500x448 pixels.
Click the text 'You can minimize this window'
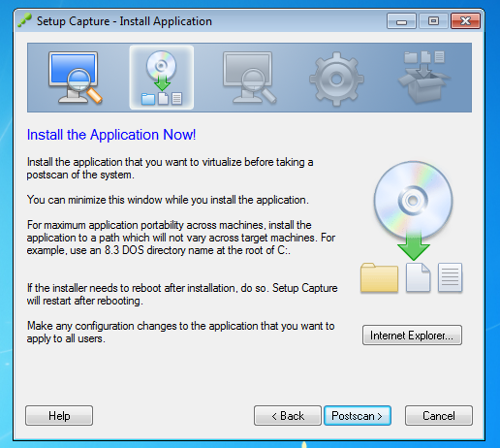click(94, 200)
